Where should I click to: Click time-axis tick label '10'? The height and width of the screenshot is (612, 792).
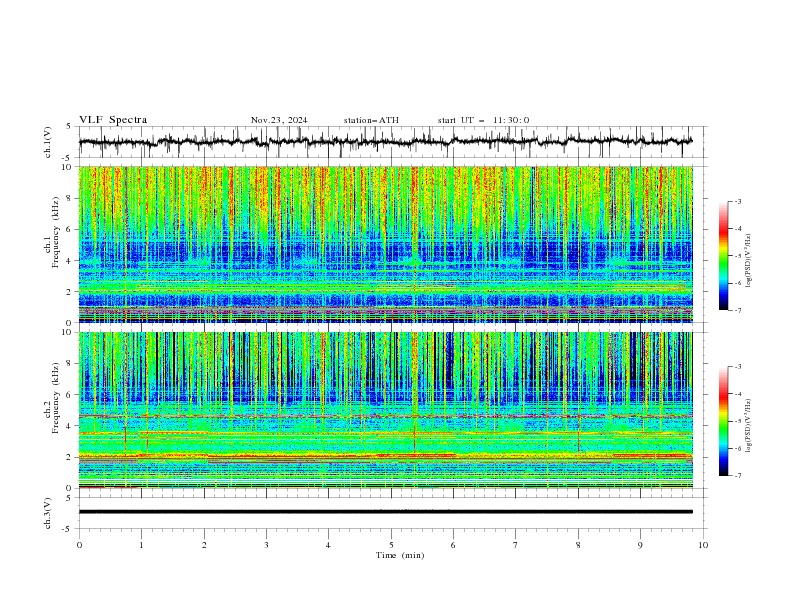(703, 545)
